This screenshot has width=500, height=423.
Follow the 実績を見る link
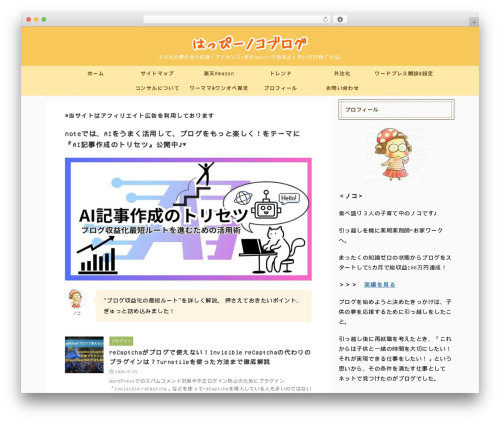[380, 285]
